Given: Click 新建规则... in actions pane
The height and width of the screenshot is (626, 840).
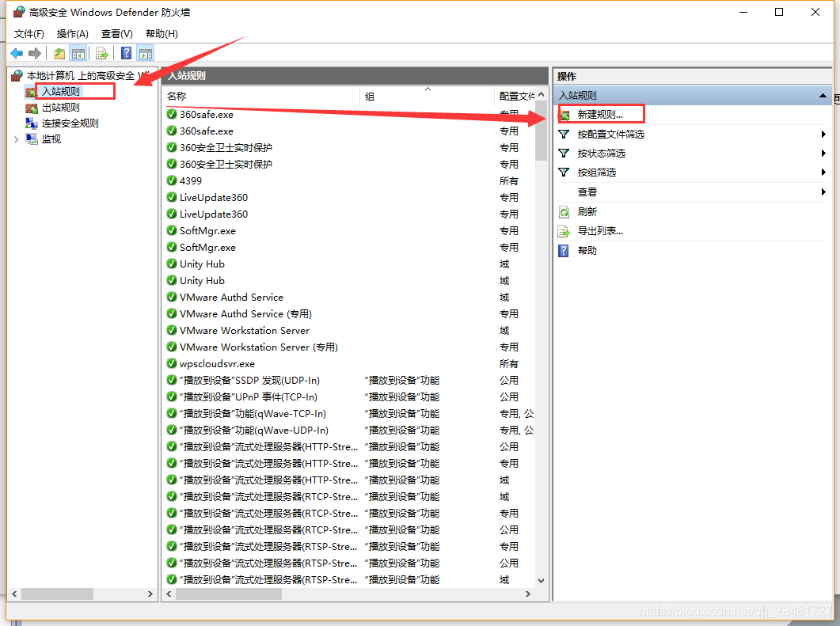Looking at the screenshot, I should pyautogui.click(x=600, y=115).
